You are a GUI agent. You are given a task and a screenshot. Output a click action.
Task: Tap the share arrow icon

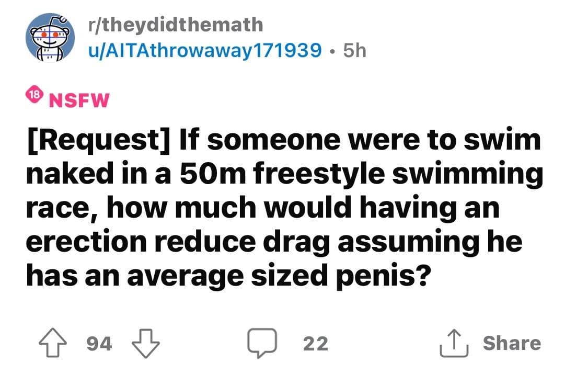tap(452, 343)
